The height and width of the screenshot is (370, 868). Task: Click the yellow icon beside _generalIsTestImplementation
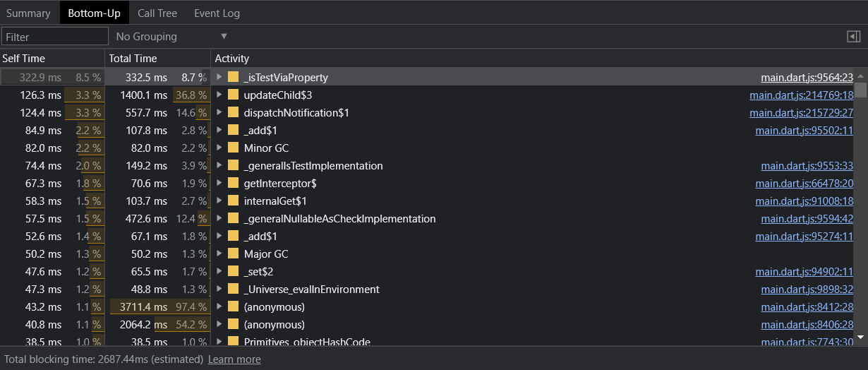click(233, 165)
